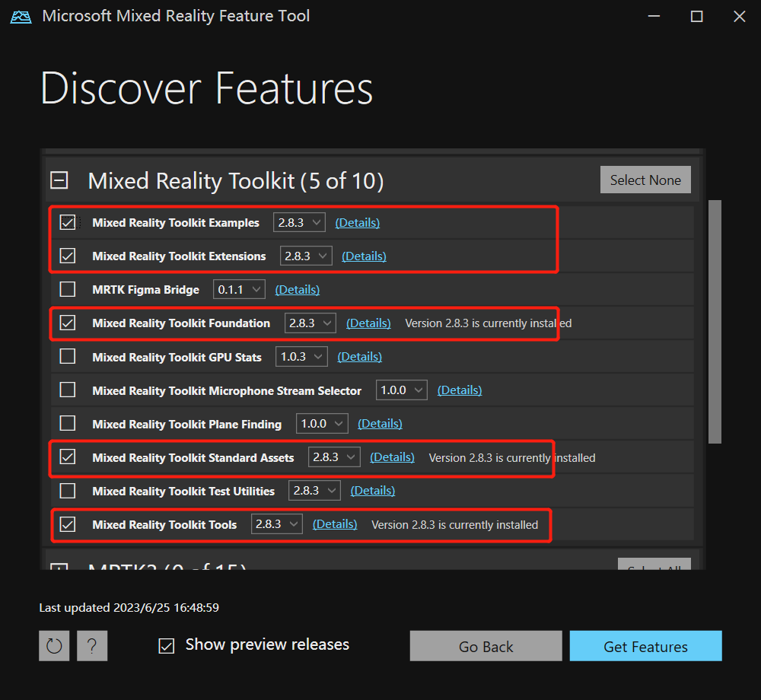Screen dimensions: 761x700
Task: Close the Feature Tool window
Action: (739, 16)
